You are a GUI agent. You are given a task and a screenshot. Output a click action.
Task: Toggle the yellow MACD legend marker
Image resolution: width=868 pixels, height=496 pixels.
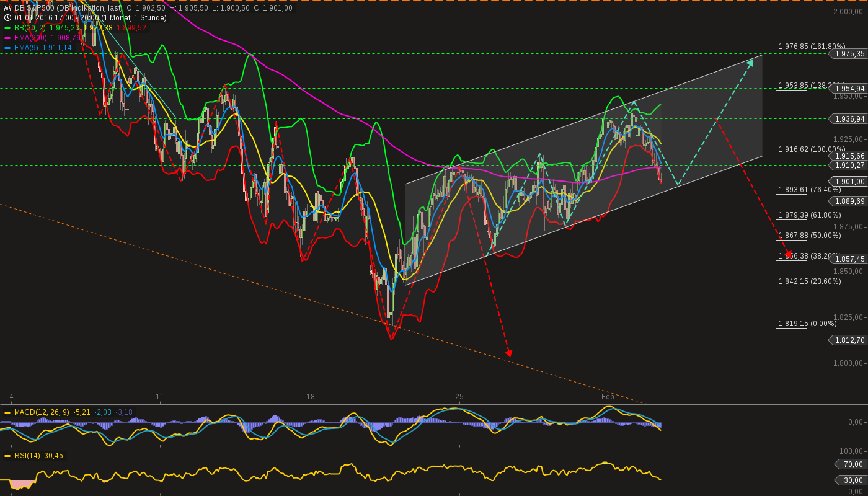point(8,411)
